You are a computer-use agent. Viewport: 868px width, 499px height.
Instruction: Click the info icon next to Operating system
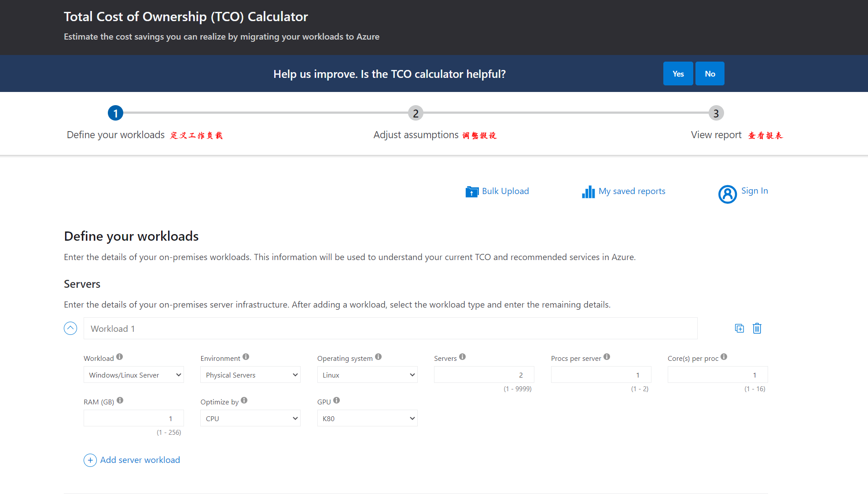tap(378, 357)
